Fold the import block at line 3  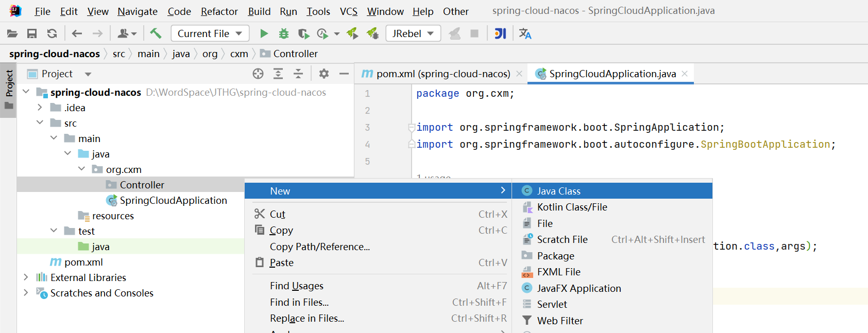(x=412, y=128)
